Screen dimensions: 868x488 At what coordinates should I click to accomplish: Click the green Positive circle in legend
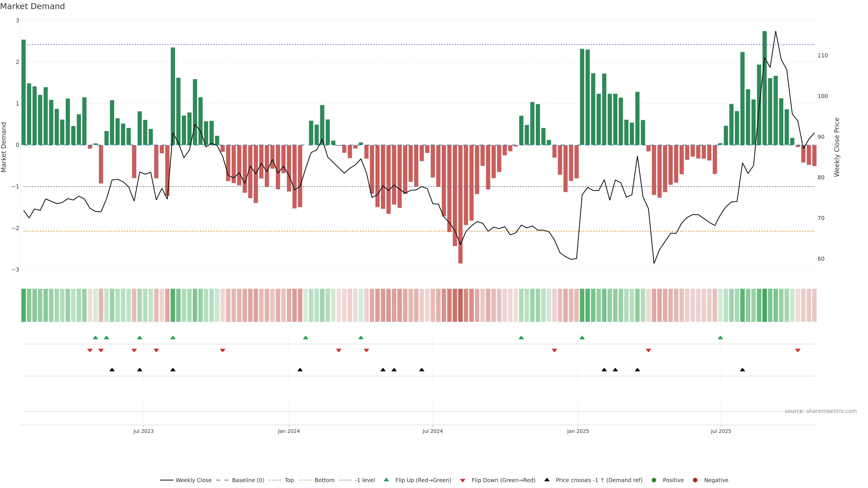coord(654,480)
